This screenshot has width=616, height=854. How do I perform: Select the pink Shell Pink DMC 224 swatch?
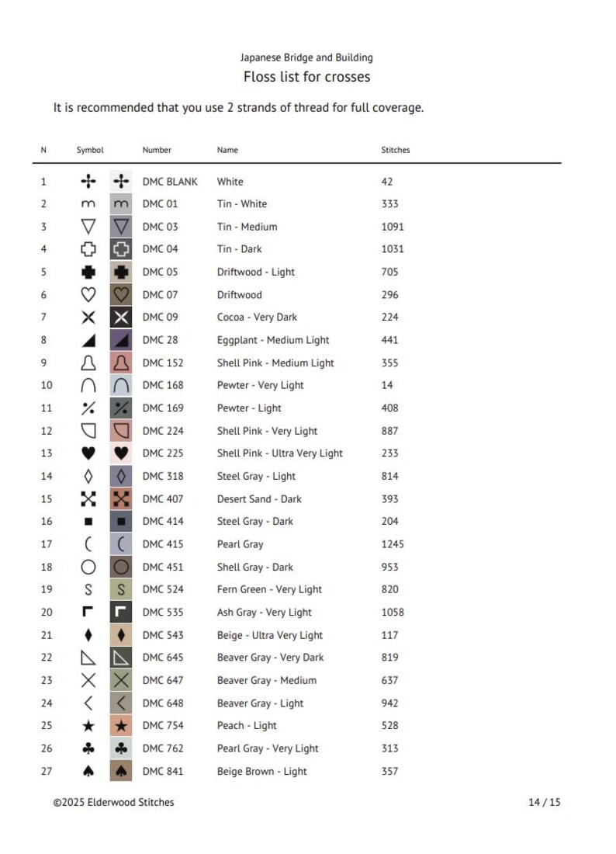coord(121,431)
